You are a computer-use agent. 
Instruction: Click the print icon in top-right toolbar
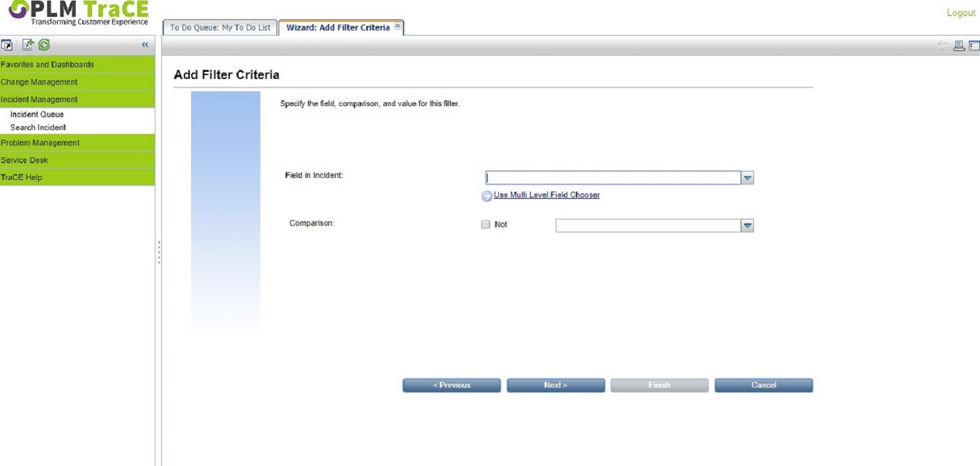pyautogui.click(x=959, y=45)
